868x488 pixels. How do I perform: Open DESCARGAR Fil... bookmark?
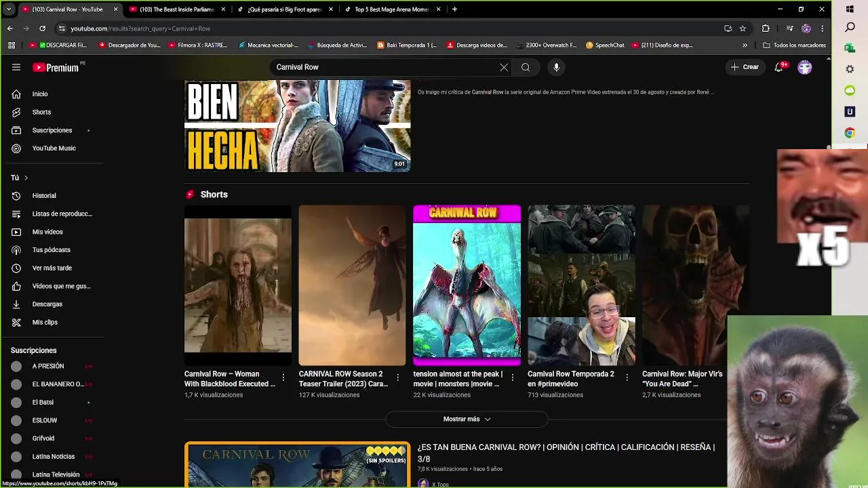coord(58,45)
